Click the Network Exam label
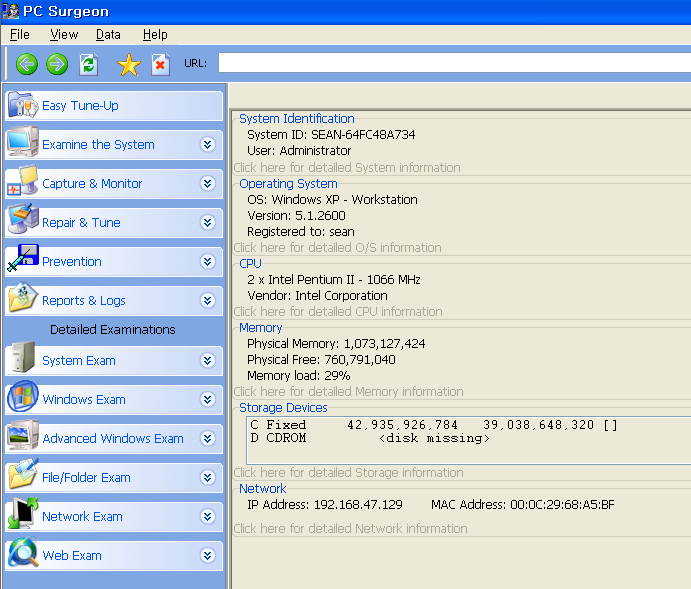Screen dimensions: 691x589 coord(82,516)
